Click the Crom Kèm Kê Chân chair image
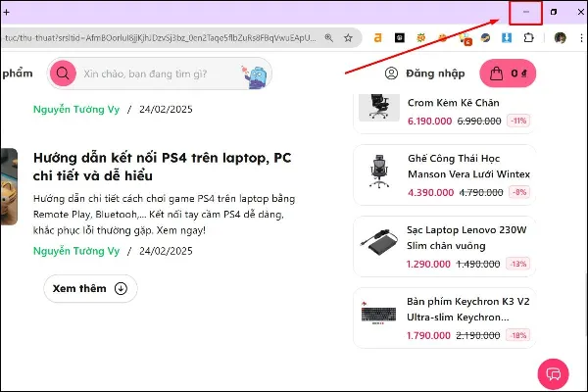This screenshot has height=392, width=588. point(379,107)
